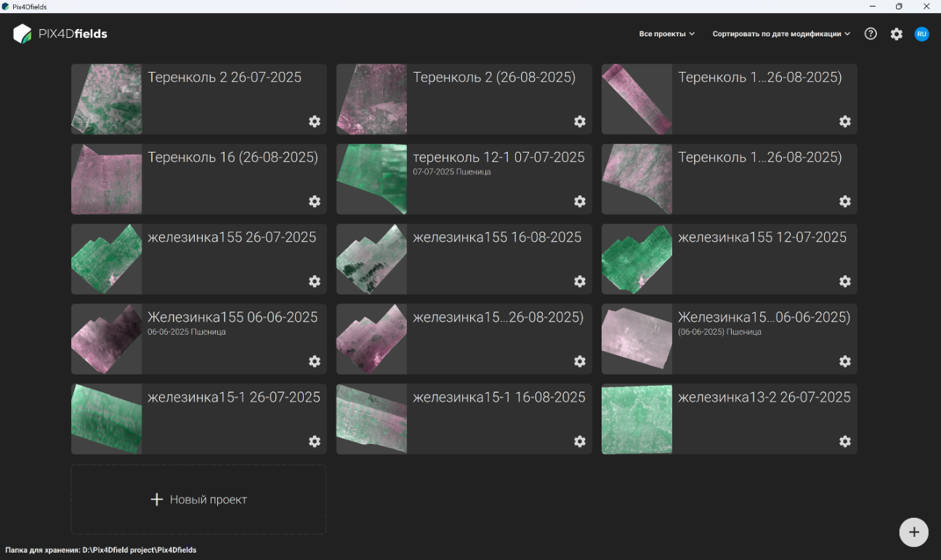Click the RU user avatar
Image resolution: width=941 pixels, height=560 pixels.
click(921, 34)
